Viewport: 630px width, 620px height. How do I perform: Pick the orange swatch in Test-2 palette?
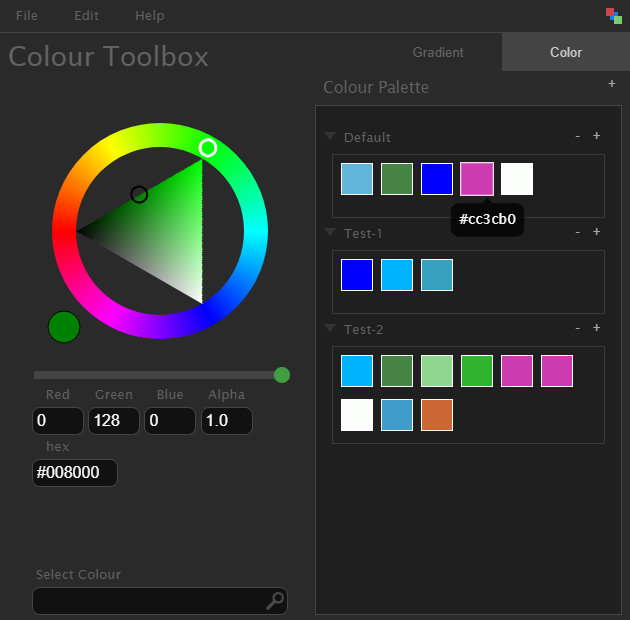(x=437, y=415)
